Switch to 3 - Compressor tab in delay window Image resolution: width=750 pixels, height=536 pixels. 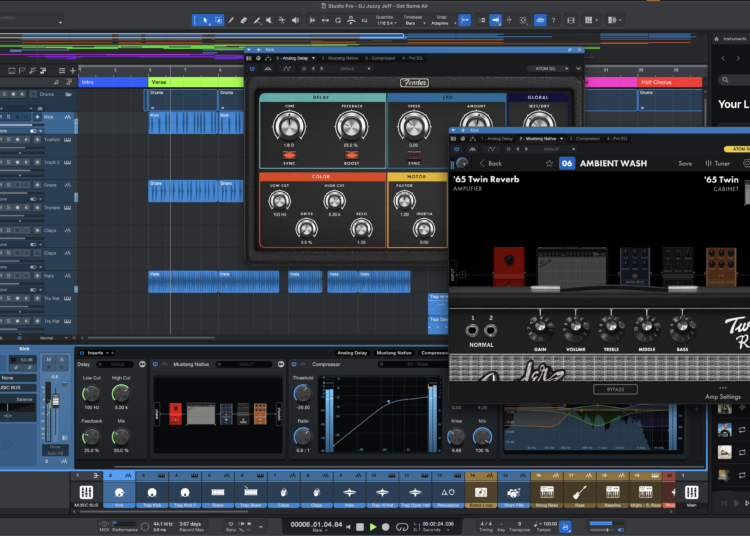coord(380,58)
